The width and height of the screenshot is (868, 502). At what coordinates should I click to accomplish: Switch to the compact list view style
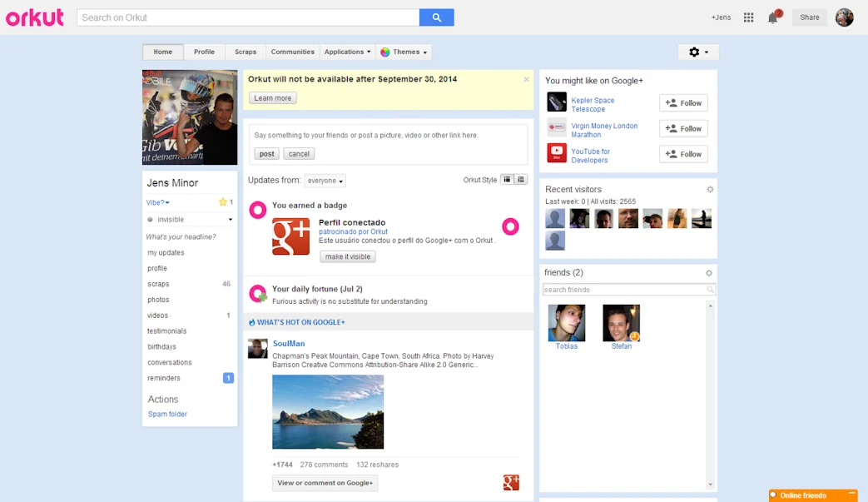point(521,179)
